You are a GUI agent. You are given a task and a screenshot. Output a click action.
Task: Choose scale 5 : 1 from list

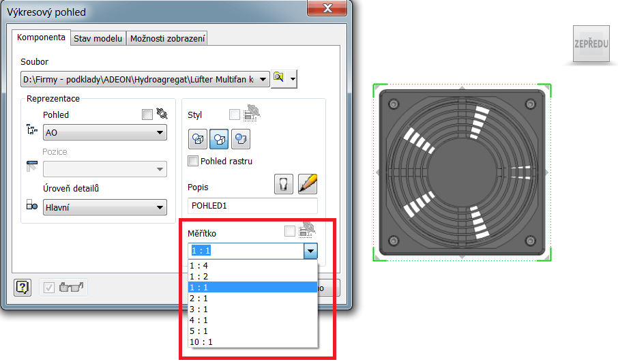[252, 331]
